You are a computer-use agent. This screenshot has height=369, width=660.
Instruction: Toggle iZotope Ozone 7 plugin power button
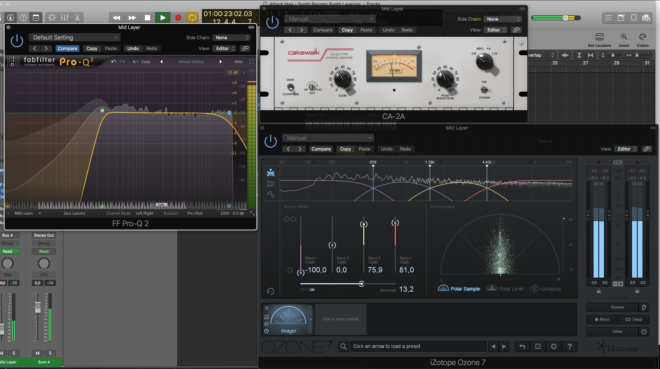[271, 141]
